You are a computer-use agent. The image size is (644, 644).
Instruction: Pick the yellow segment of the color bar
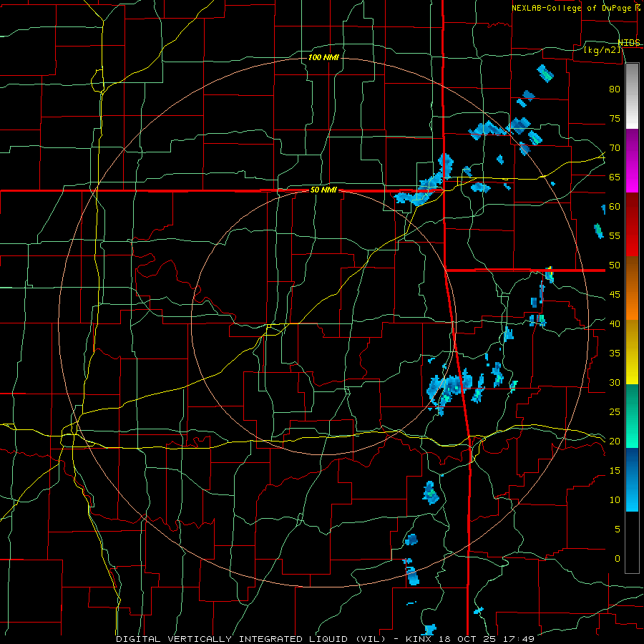pyautogui.click(x=632, y=352)
